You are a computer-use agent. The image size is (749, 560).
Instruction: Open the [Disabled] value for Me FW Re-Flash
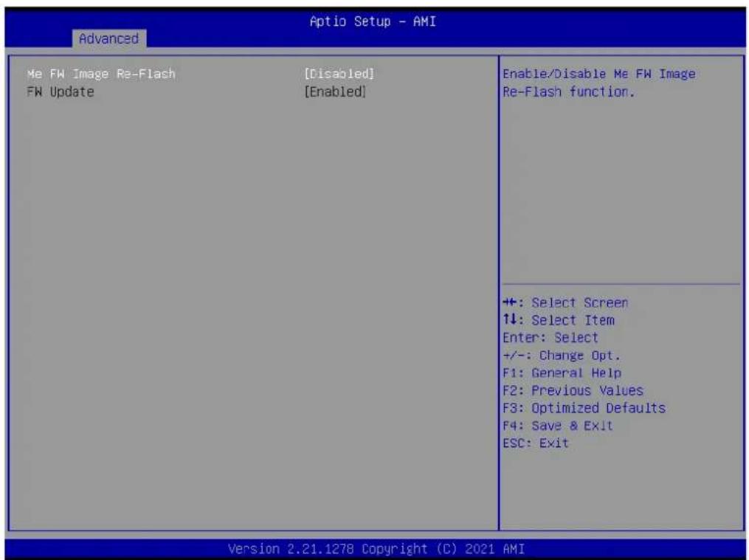[339, 74]
